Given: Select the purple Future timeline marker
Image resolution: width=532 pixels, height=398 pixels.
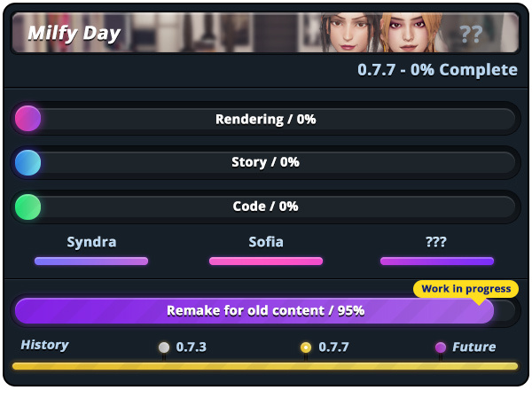Looking at the screenshot, I should pyautogui.click(x=441, y=347).
